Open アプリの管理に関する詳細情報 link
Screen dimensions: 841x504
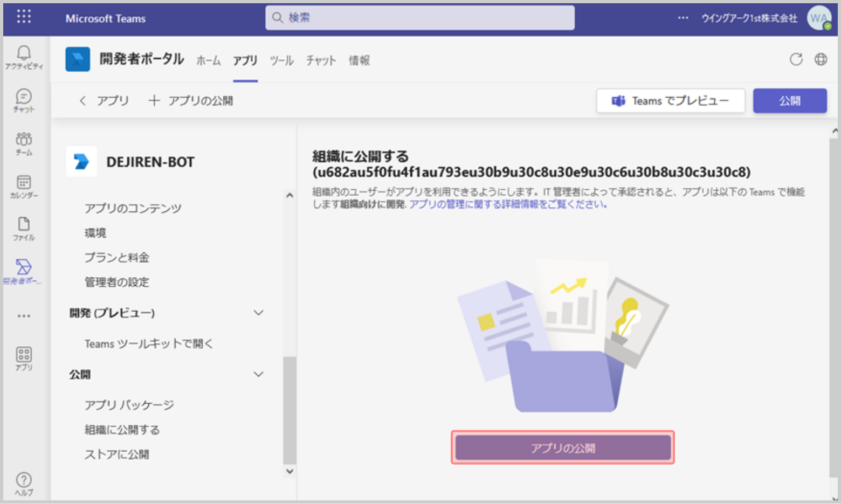(508, 204)
